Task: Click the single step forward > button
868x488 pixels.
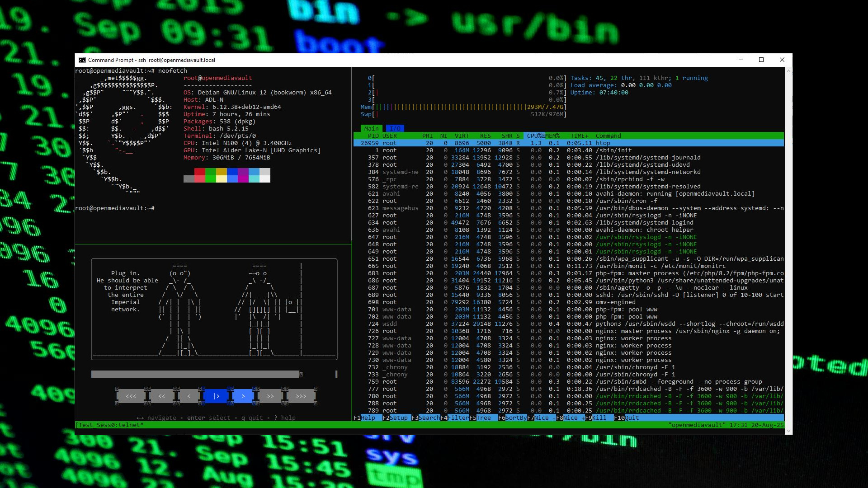Action: [243, 396]
